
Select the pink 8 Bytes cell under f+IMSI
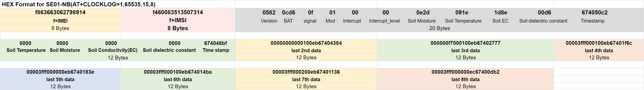[178, 28]
